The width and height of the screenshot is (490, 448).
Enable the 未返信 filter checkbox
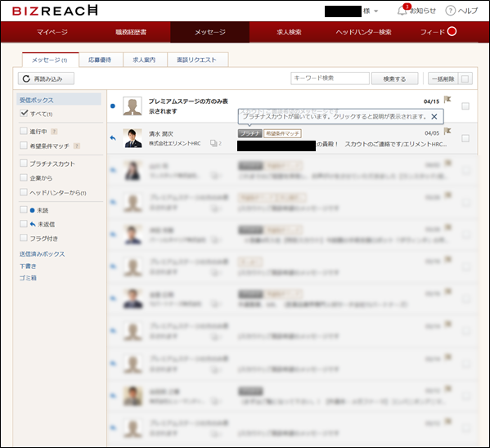pyautogui.click(x=24, y=223)
